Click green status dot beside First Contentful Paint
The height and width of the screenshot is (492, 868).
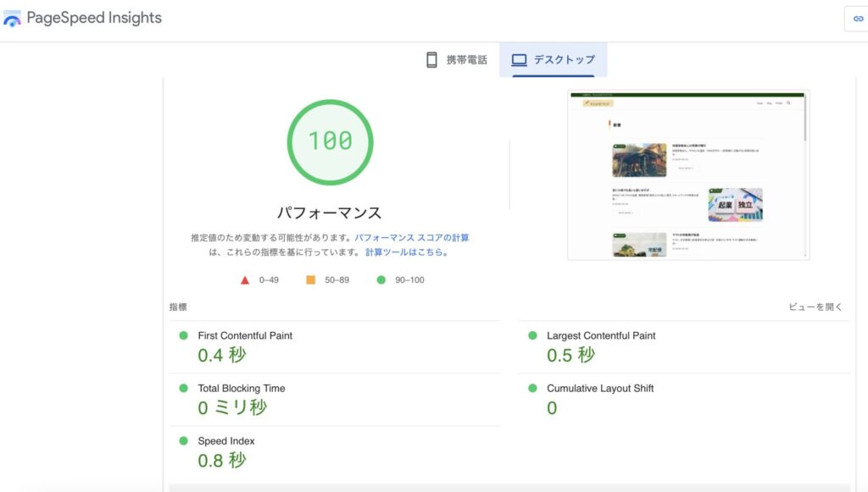pos(183,335)
